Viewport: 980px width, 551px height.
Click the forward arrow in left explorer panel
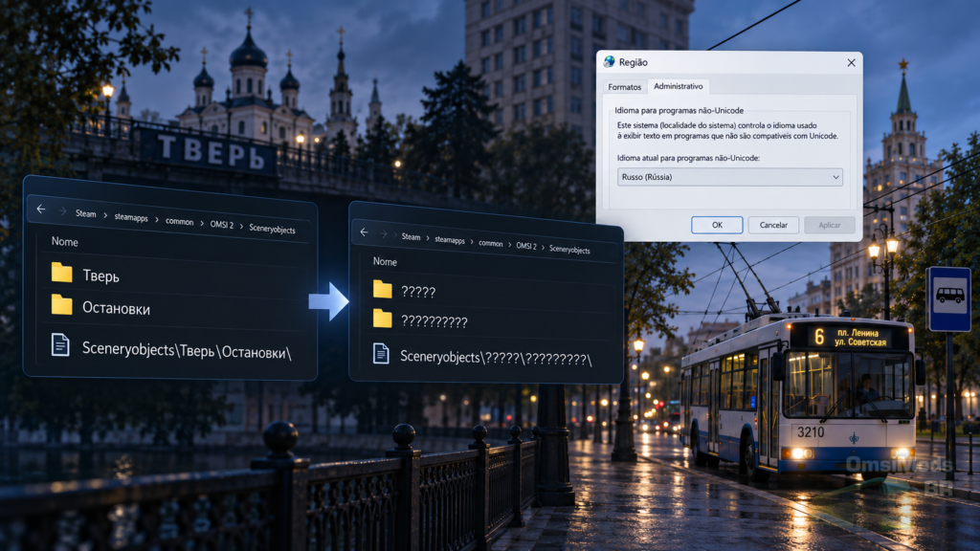pos(62,211)
